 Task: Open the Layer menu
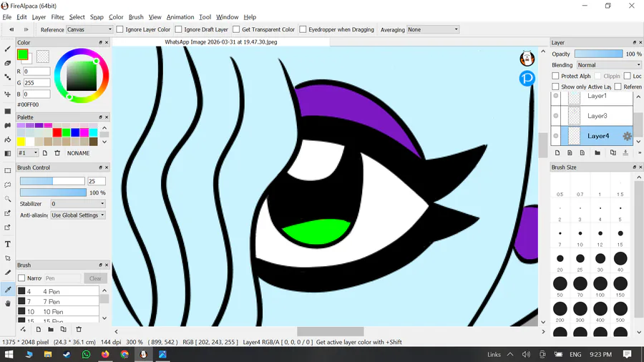click(x=39, y=17)
